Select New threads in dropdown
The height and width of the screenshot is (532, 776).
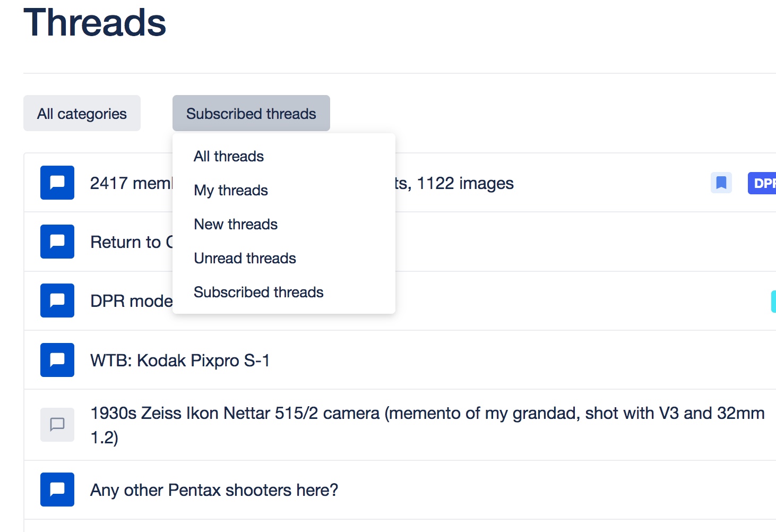tap(236, 225)
